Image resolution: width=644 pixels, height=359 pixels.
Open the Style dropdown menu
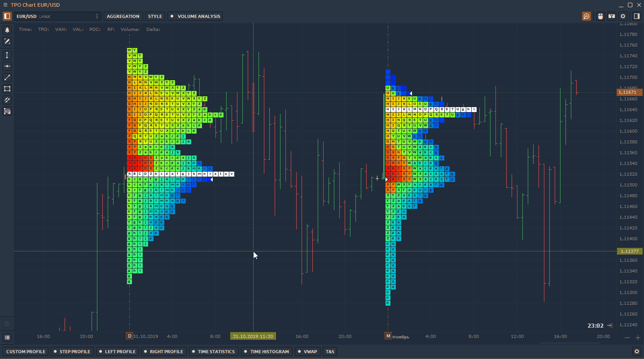(x=155, y=16)
